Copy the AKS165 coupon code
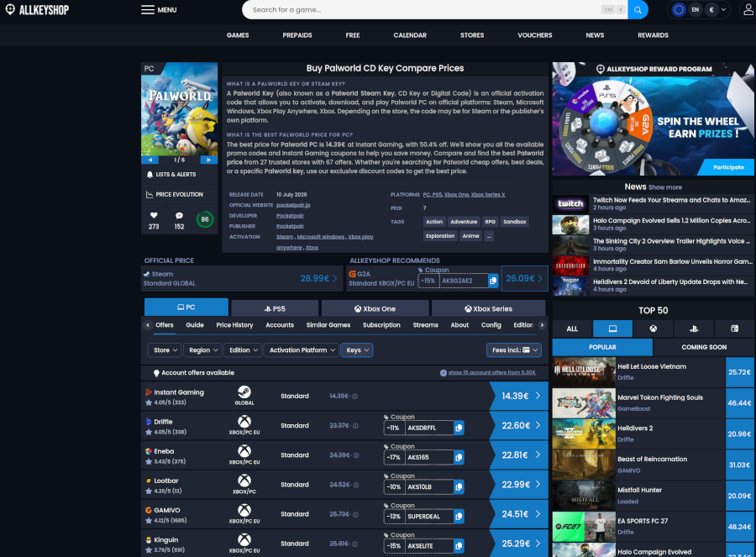Screen dimensions: 756x557 459,457
